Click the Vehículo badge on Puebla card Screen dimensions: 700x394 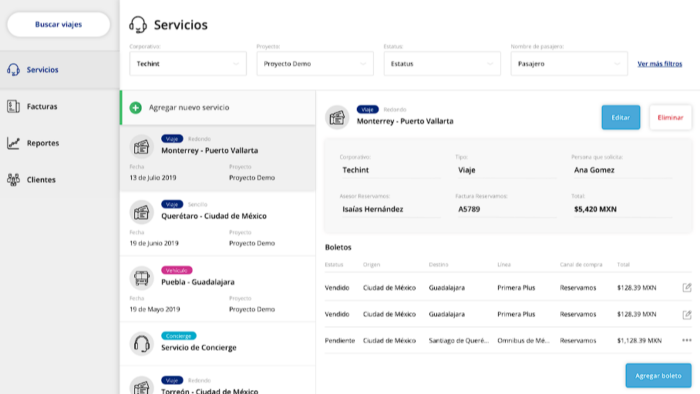click(177, 270)
